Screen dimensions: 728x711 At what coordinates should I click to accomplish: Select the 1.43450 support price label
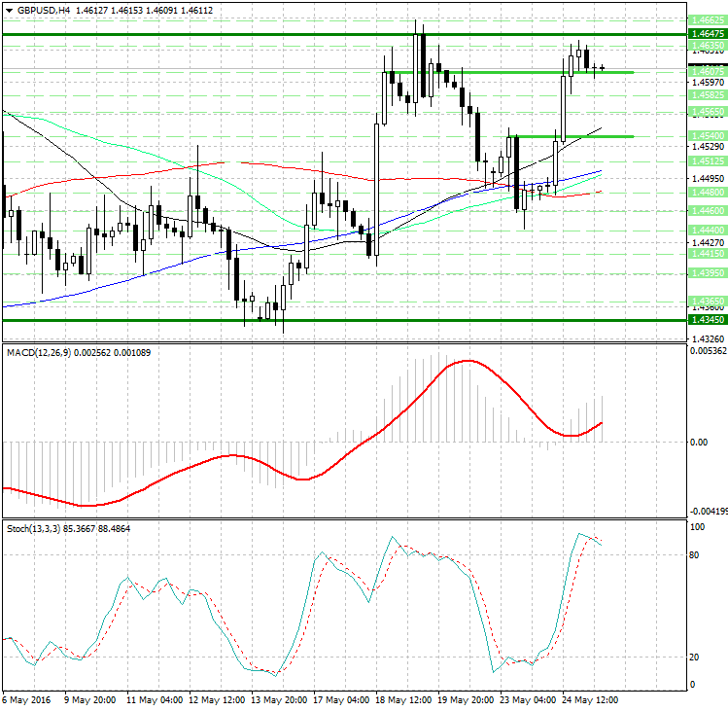705,319
